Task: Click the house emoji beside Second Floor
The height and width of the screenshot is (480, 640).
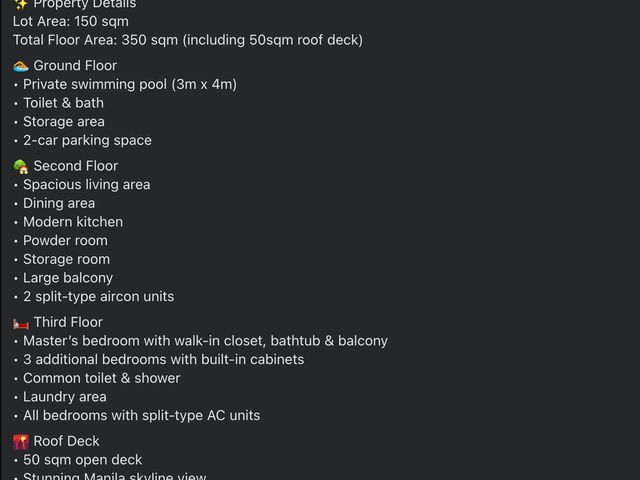Action: (20, 166)
